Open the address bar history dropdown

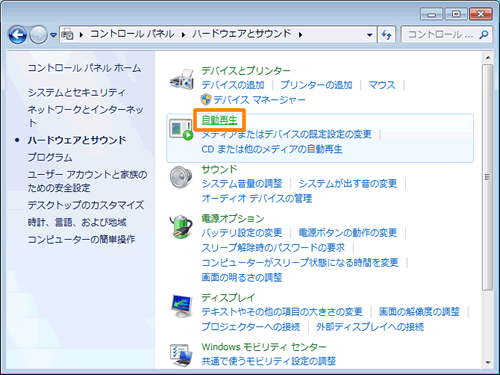pos(369,35)
